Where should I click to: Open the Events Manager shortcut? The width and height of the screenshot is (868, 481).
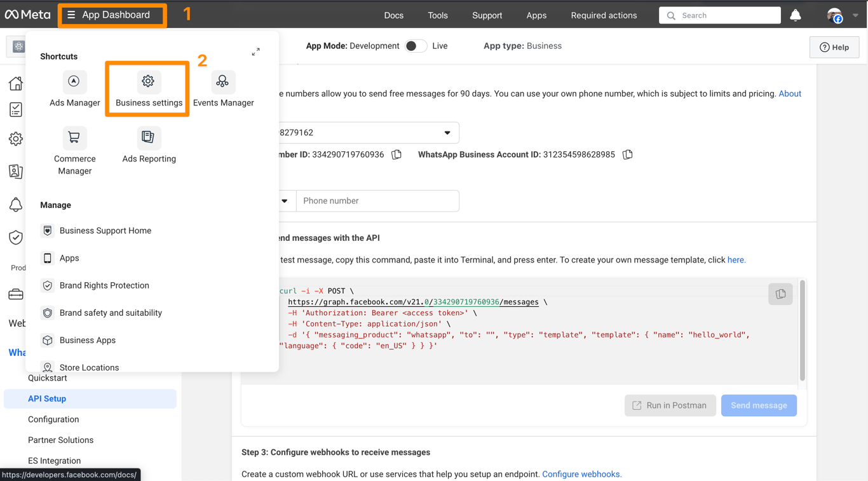pos(223,90)
